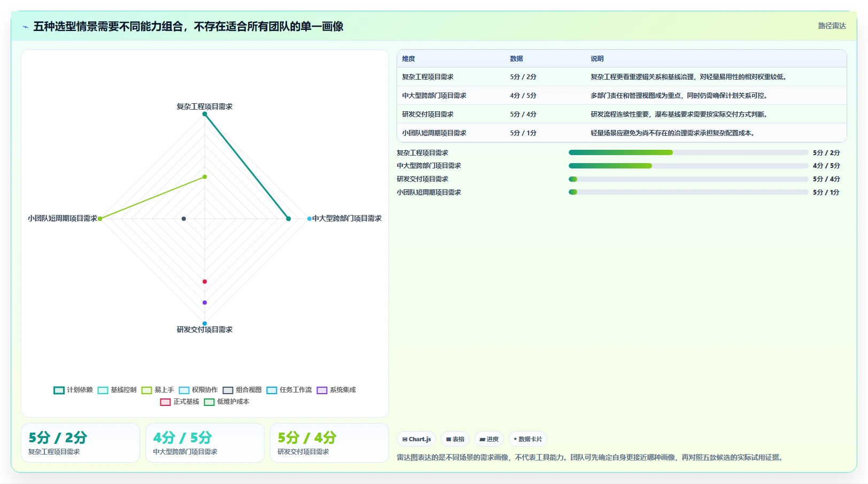Click the 研发交付项目需求 progress bar
The image size is (868, 484).
[688, 179]
